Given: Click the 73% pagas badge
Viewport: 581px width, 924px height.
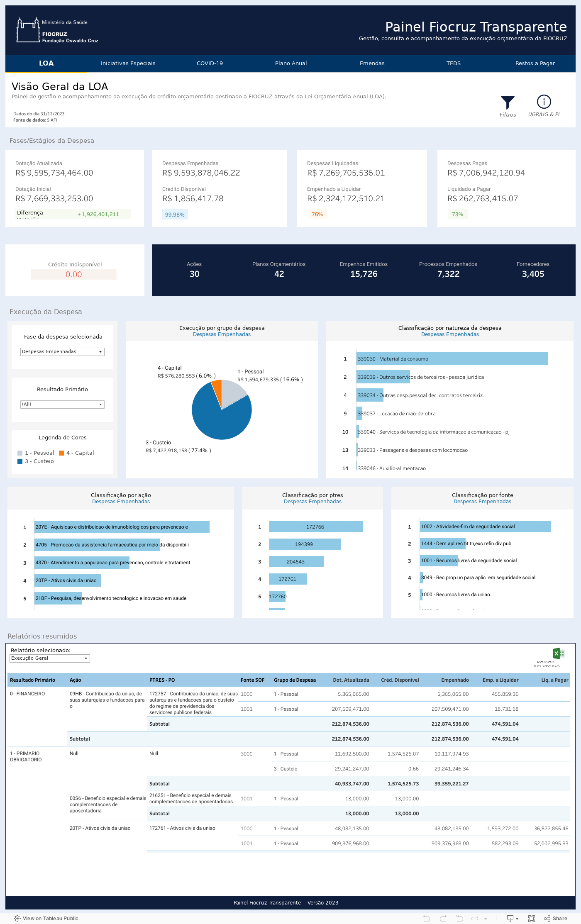Looking at the screenshot, I should 457,215.
